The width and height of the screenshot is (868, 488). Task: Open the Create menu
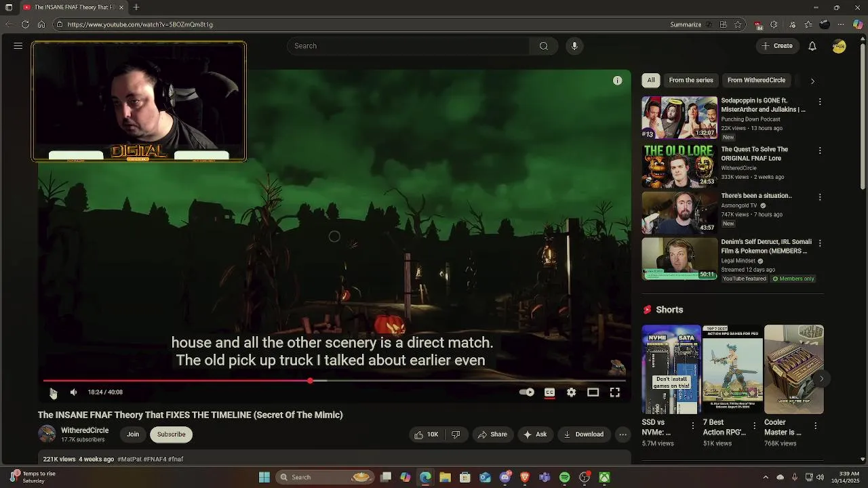777,46
